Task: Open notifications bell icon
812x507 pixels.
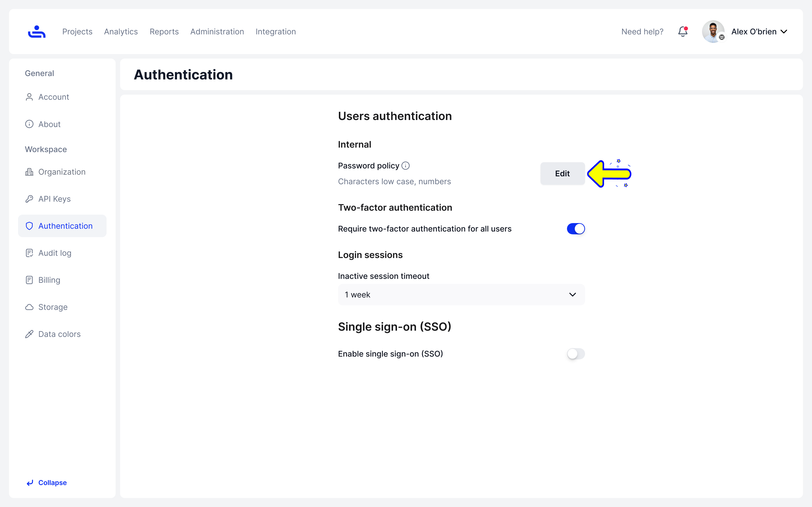Action: 683,32
